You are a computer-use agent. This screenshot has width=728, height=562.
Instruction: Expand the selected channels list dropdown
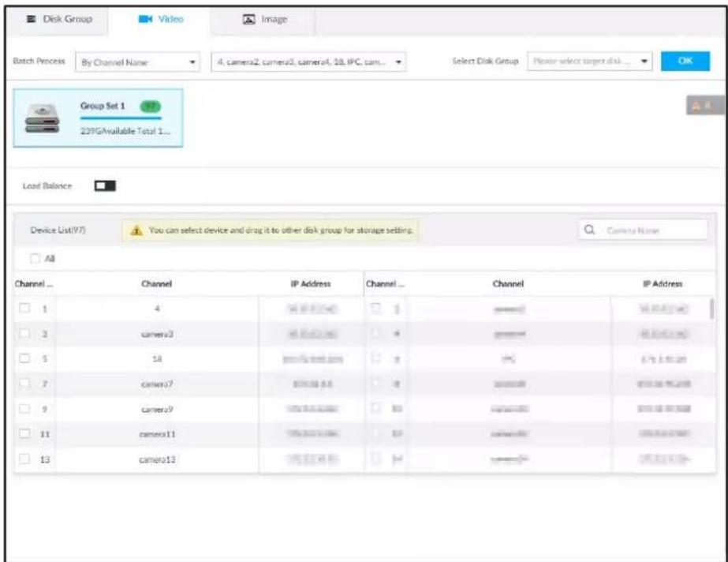(308, 62)
